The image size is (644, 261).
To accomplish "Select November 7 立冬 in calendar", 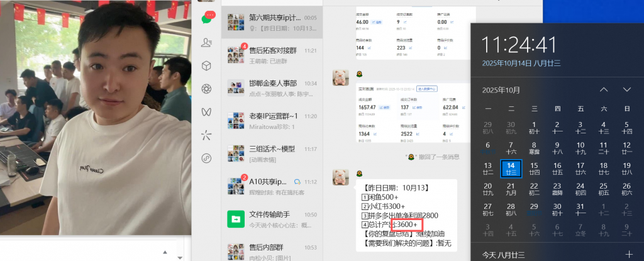I will point(580,231).
